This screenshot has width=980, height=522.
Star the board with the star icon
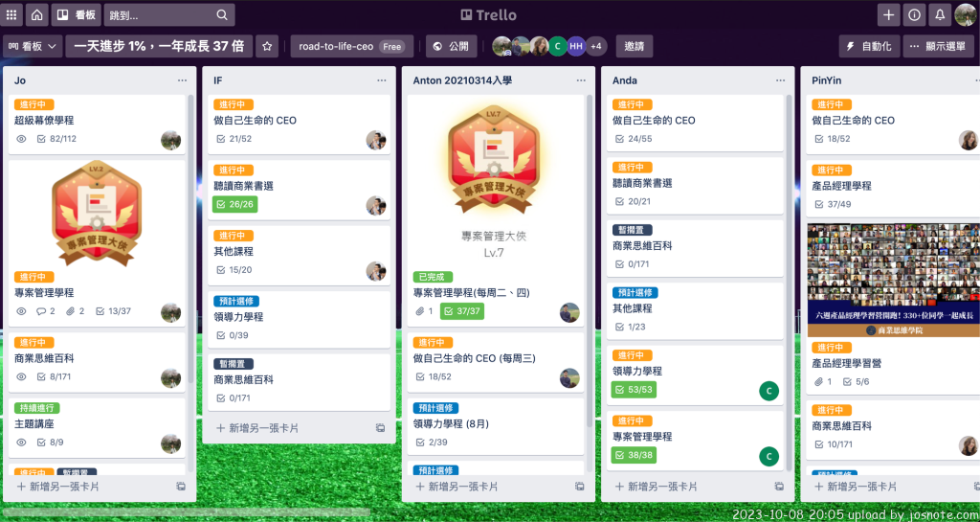pyautogui.click(x=267, y=46)
